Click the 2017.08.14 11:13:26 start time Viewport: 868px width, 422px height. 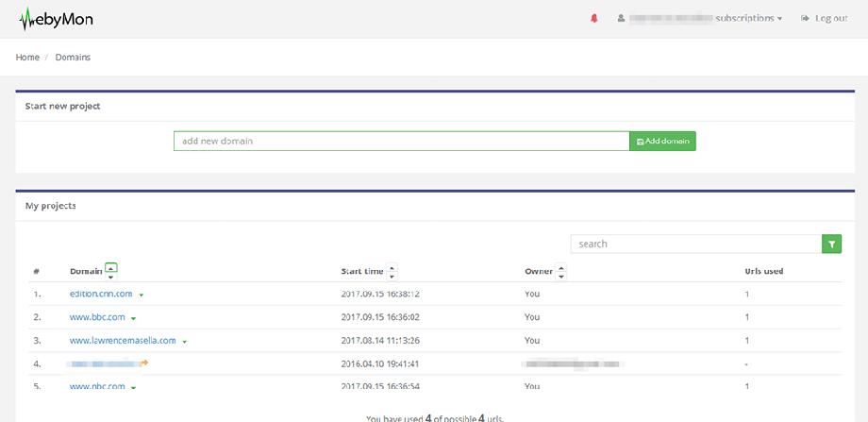(380, 341)
